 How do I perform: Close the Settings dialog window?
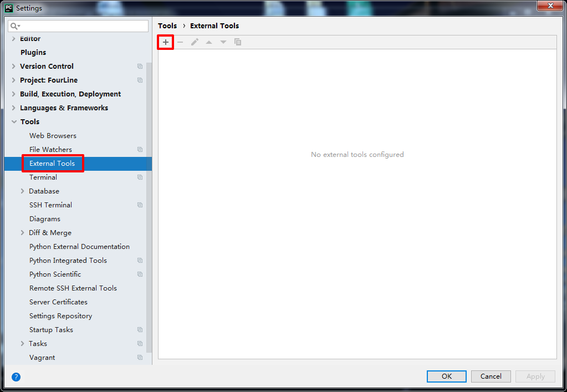pos(550,6)
